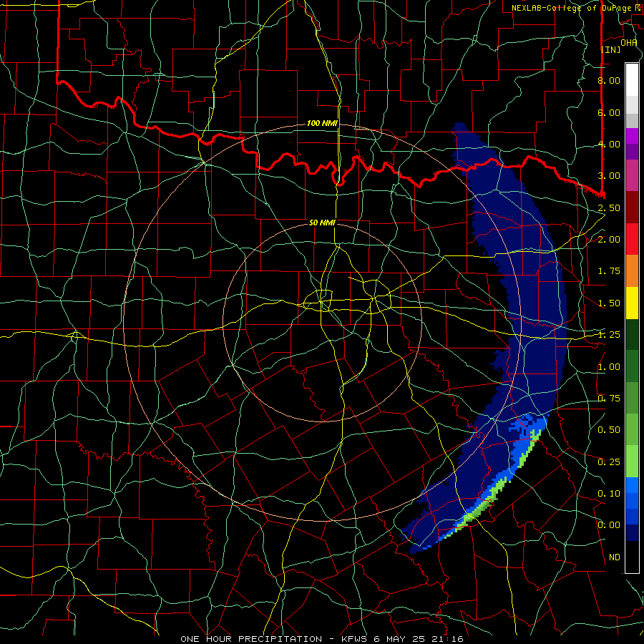Click the NEXLAB-College of DuPage credit text
Screen dimensions: 644x644
coord(571,8)
